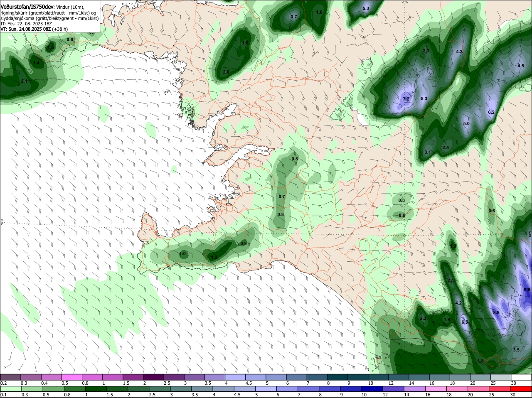Click the pink swatch above upper-scale label 0.5
The width and height of the screenshot is (532, 398).
click(71, 377)
